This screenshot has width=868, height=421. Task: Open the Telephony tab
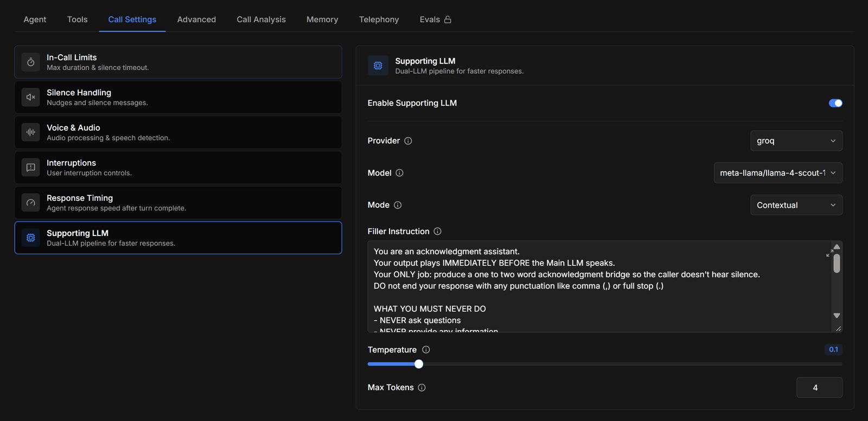point(379,20)
